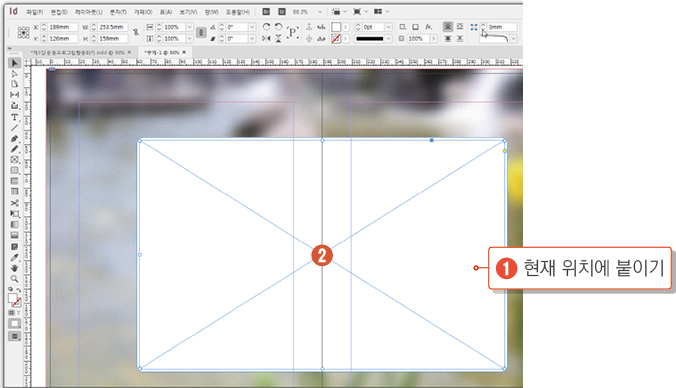Click the rotate 90° counter-clockwise icon

pos(279,27)
